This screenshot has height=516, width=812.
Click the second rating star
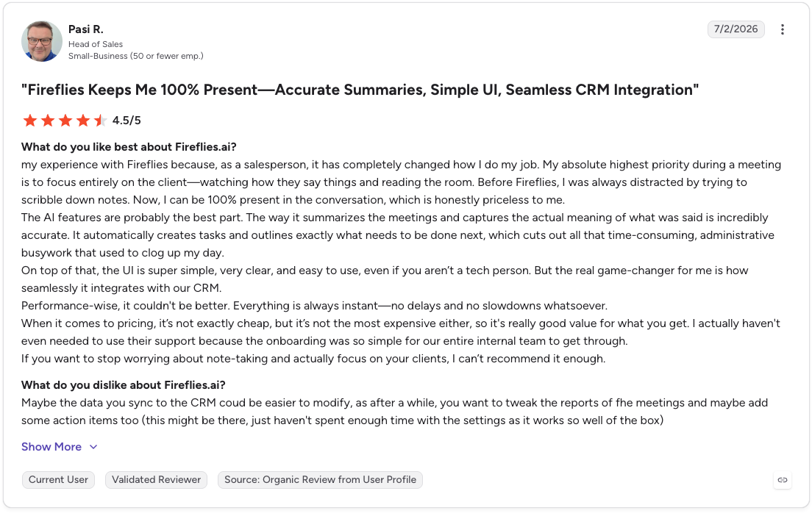[x=48, y=121]
